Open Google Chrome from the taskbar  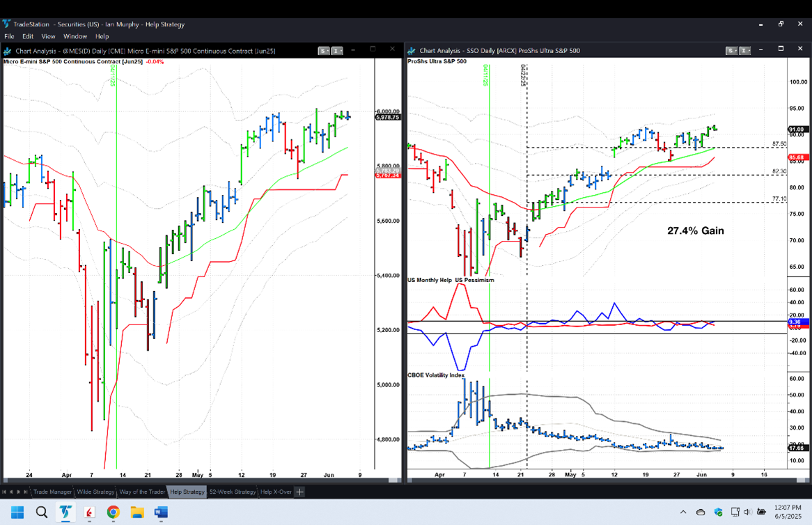[114, 512]
